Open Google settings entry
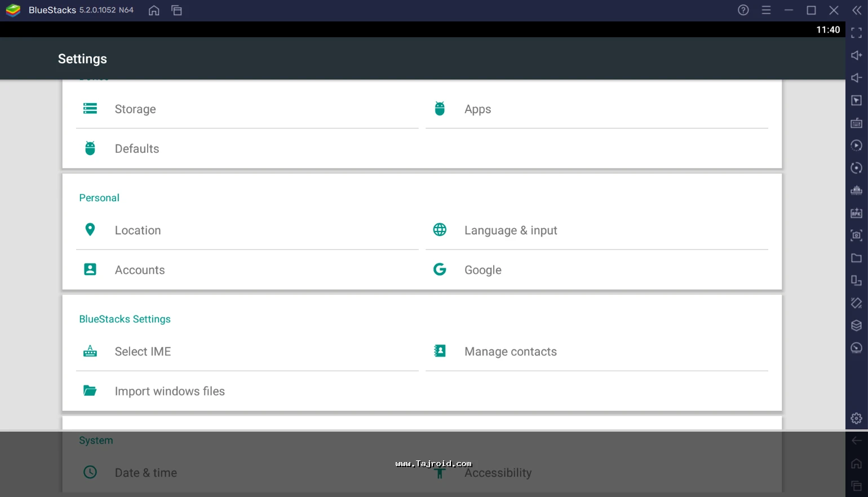Image resolution: width=868 pixels, height=497 pixels. point(482,270)
